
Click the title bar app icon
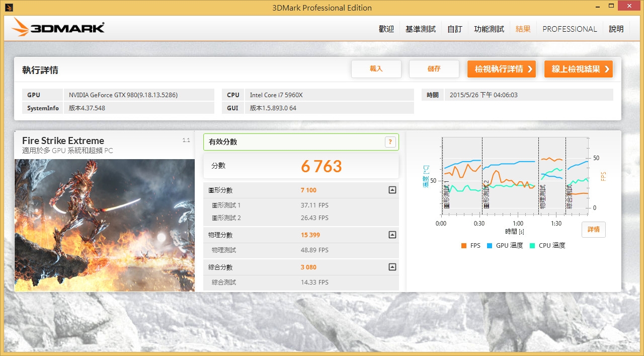9,8
